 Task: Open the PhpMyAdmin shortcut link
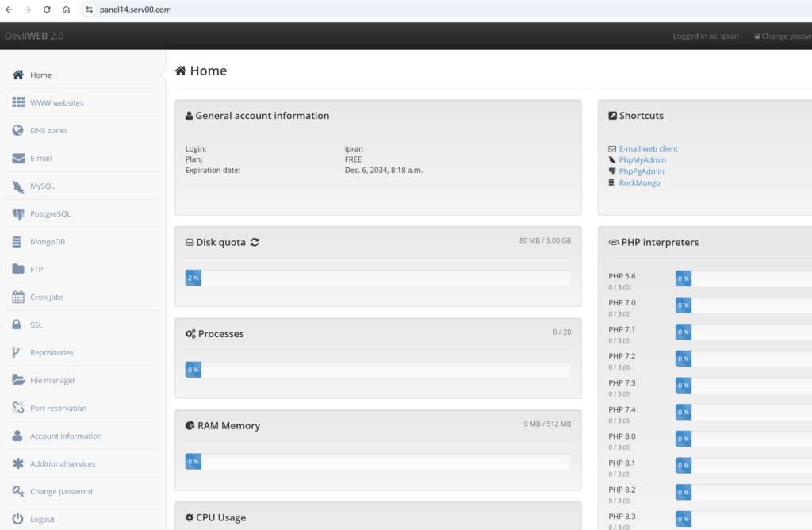pos(642,160)
